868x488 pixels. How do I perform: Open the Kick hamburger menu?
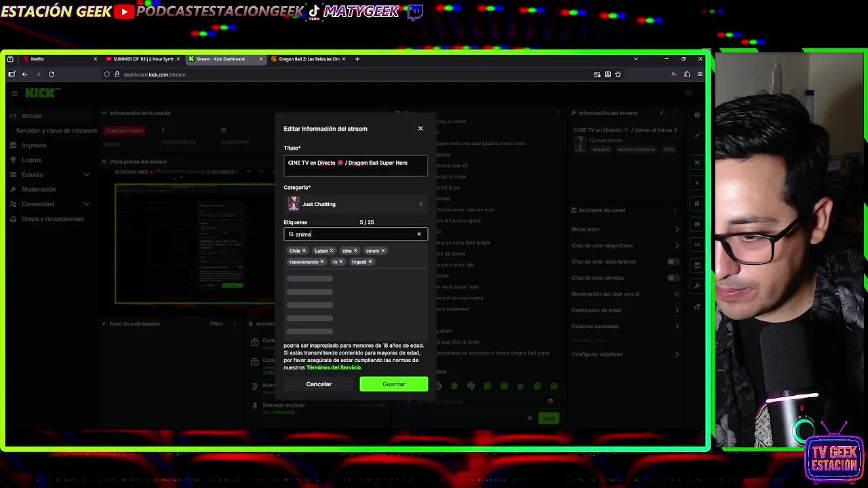14,93
